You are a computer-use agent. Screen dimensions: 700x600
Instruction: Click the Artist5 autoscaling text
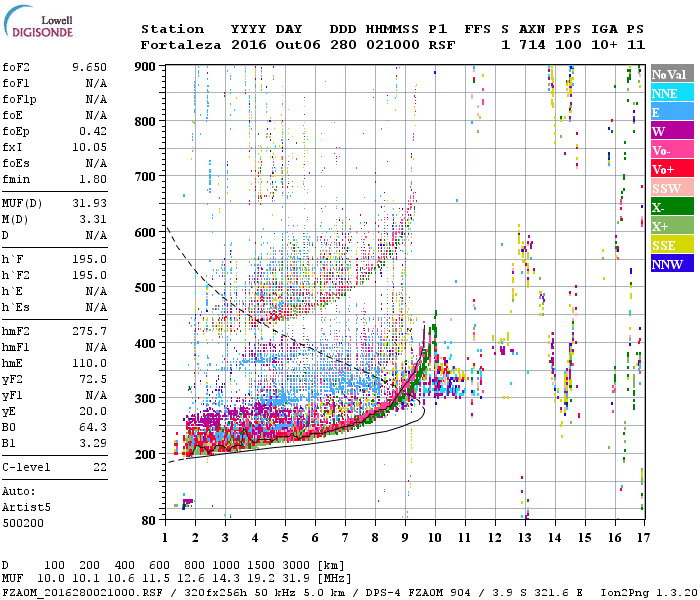click(26, 508)
